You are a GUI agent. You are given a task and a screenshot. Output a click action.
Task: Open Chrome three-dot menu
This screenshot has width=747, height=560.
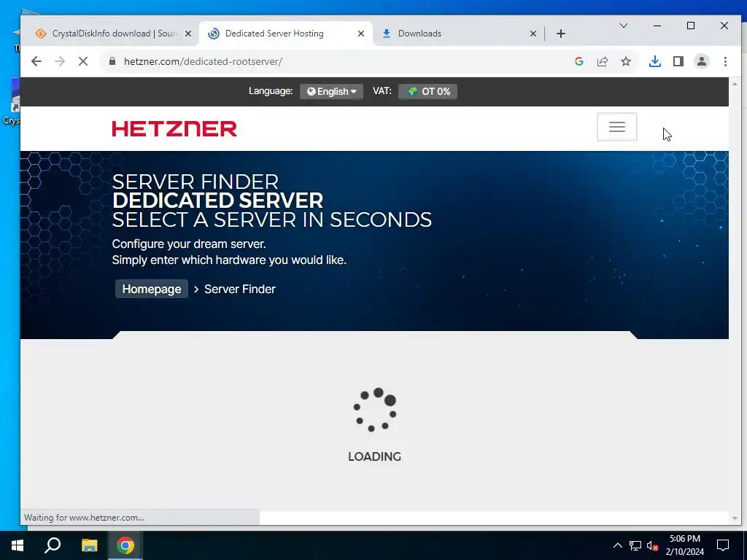click(x=725, y=61)
